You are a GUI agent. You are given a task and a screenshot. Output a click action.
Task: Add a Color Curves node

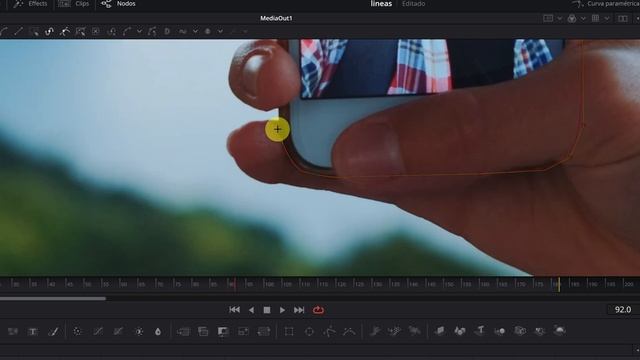point(98,331)
